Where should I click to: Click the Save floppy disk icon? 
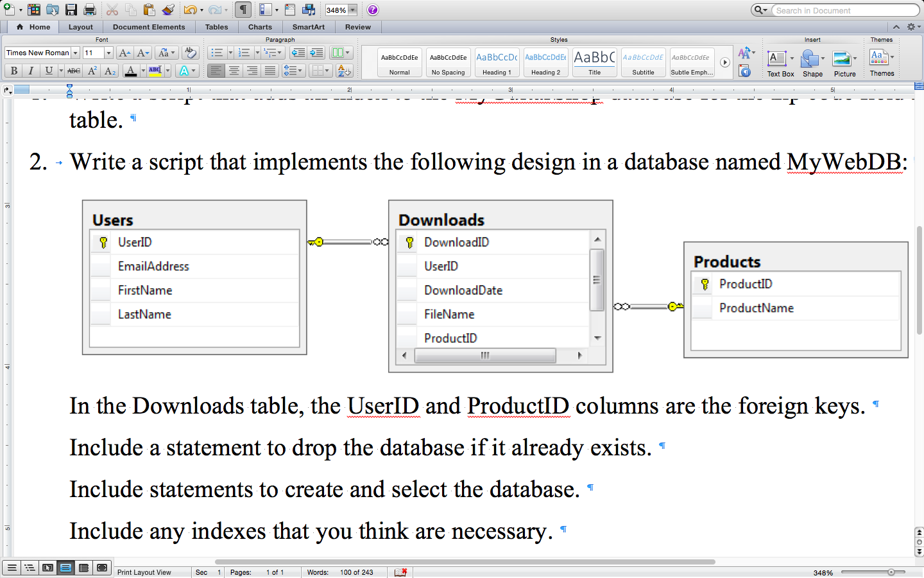[x=71, y=10]
